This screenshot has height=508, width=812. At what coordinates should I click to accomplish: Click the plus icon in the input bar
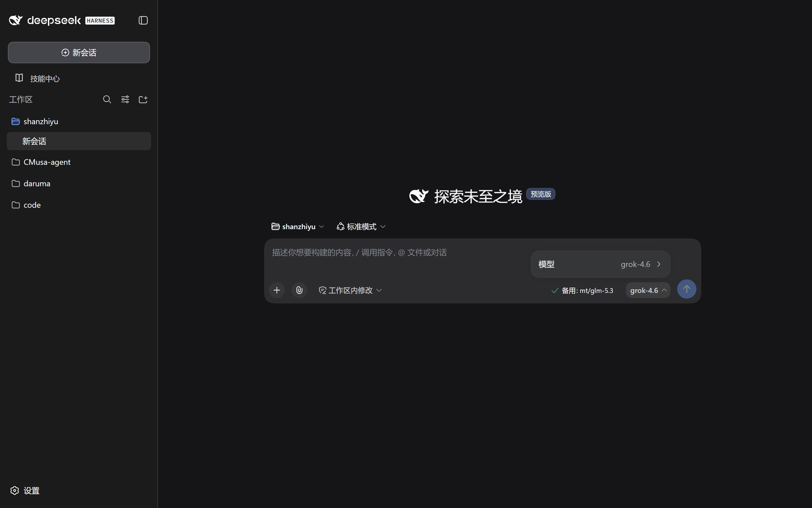coord(277,290)
